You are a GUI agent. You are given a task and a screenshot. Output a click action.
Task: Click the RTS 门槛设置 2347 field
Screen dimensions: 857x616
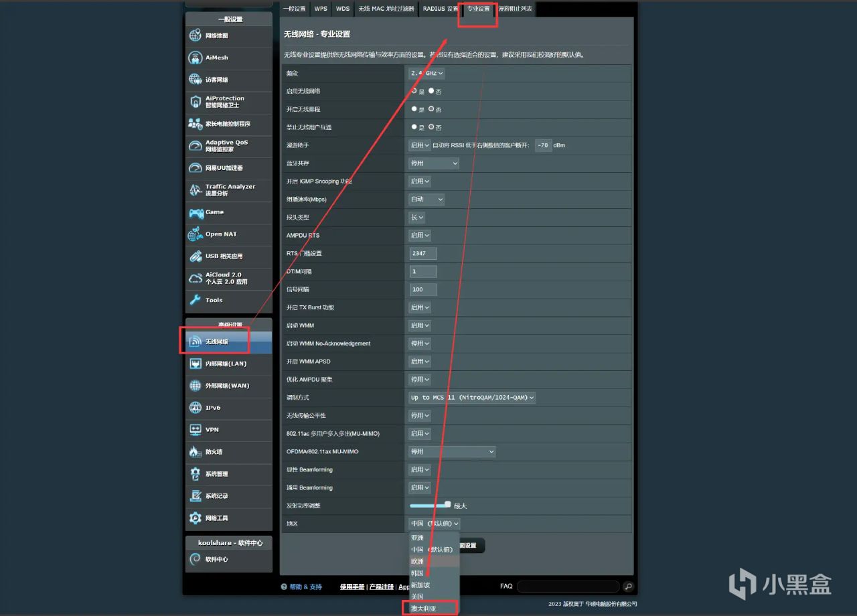[423, 254]
